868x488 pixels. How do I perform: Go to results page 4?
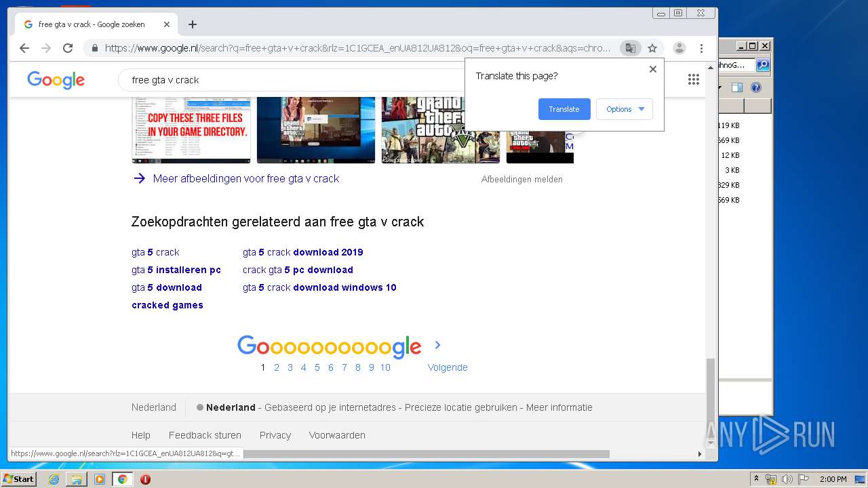[304, 367]
